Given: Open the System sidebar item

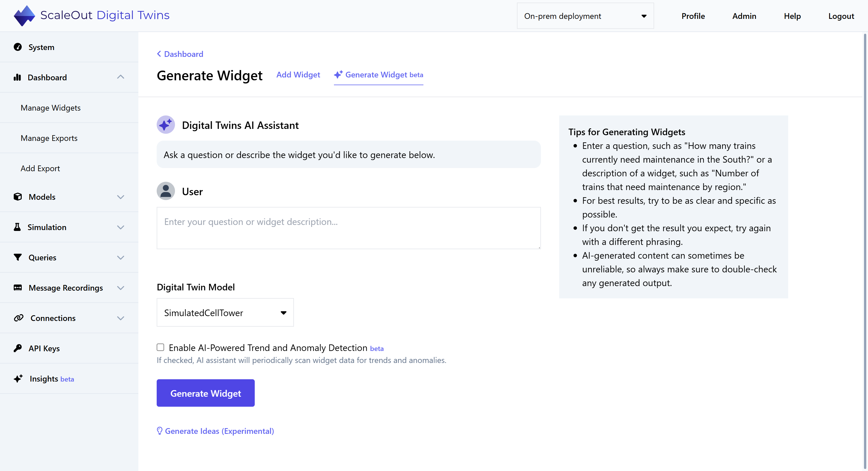Looking at the screenshot, I should 69,47.
